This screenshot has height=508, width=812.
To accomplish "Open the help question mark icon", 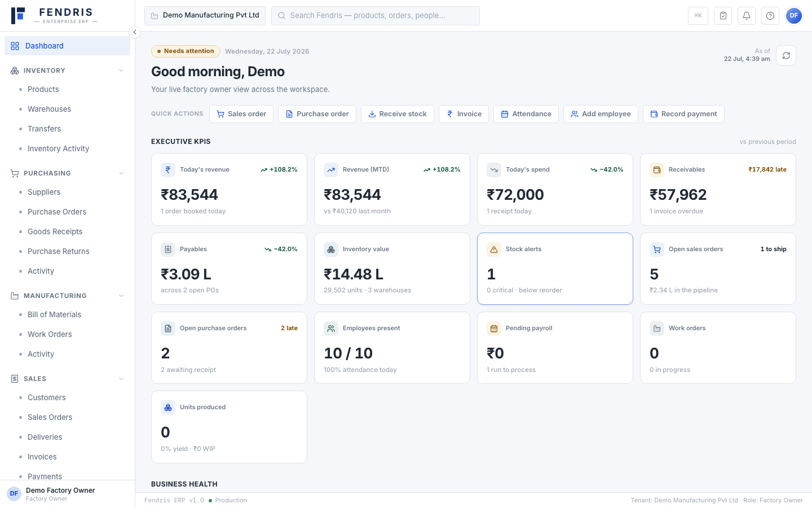I will click(x=770, y=16).
